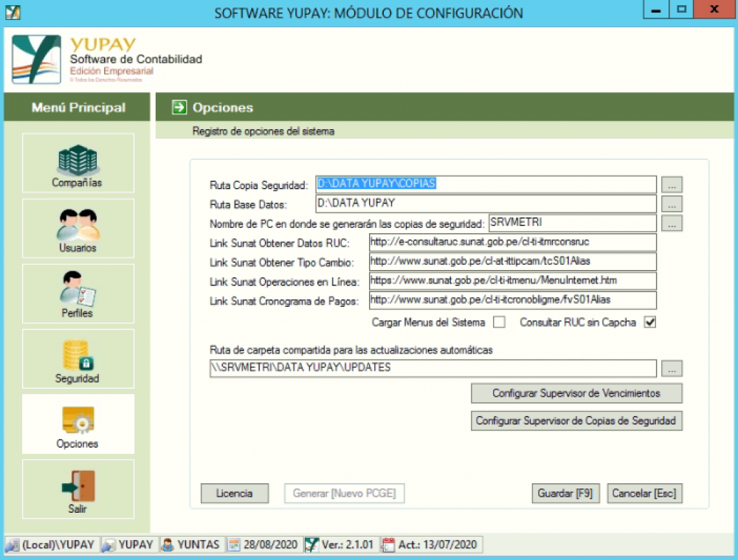Click the version icon beside Ver.: 2.1.01
Screen dimensions: 738x560
point(311,545)
